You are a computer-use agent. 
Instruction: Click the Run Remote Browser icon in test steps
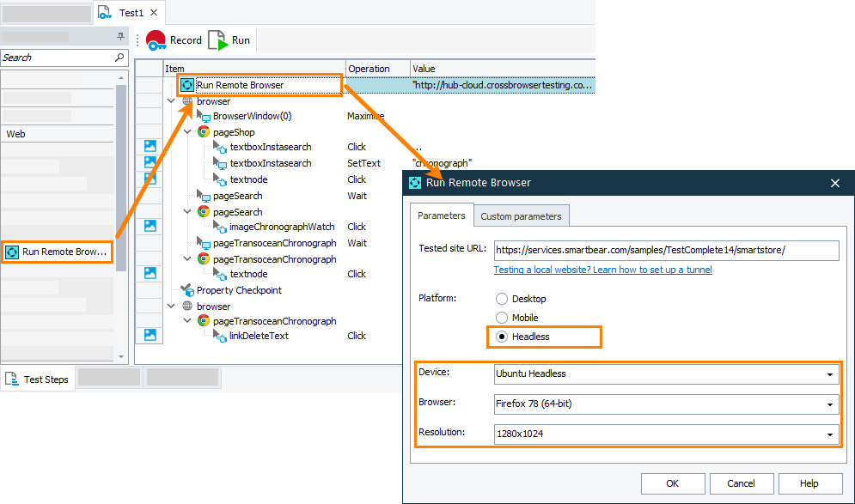(187, 85)
